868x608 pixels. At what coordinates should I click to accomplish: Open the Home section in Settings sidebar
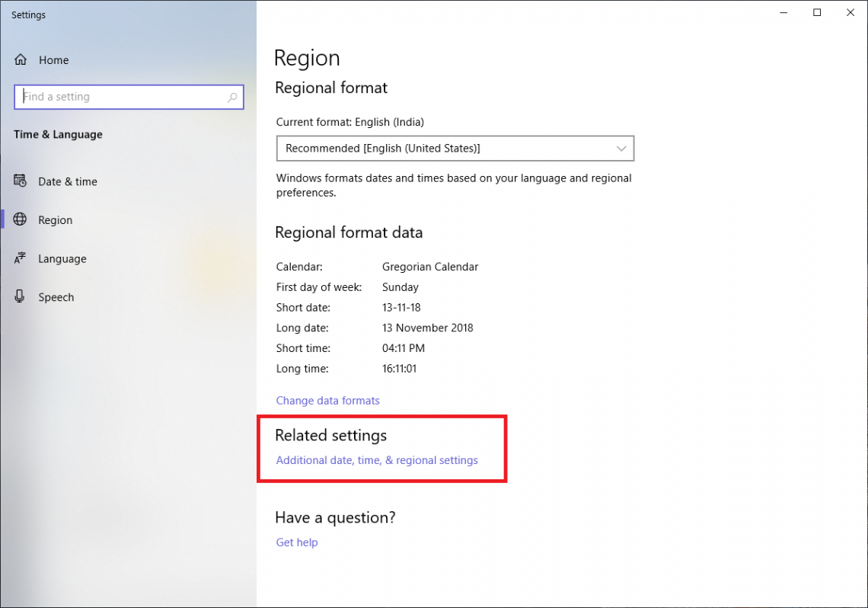click(x=53, y=59)
